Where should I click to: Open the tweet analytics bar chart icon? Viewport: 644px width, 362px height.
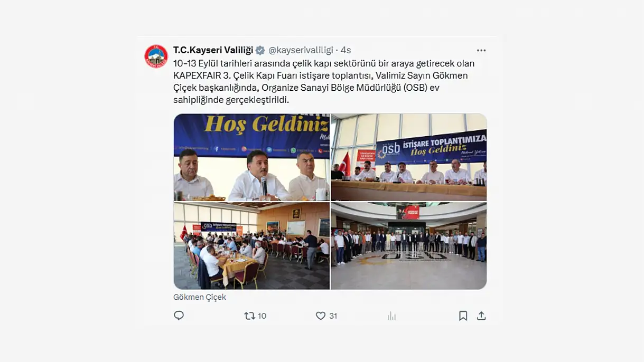pos(391,316)
